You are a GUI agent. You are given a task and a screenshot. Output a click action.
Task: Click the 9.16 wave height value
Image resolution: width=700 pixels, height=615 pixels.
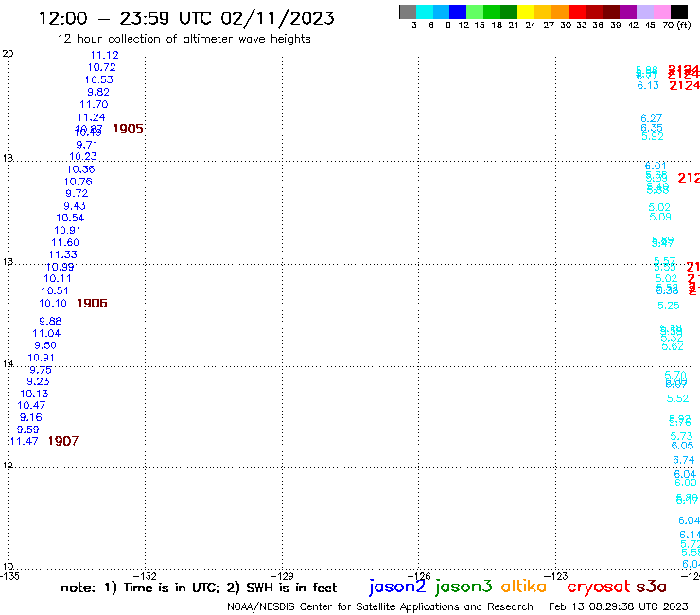(x=31, y=417)
